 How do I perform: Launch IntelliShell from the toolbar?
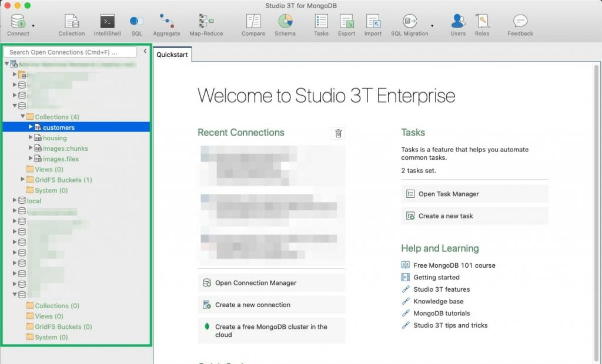107,25
